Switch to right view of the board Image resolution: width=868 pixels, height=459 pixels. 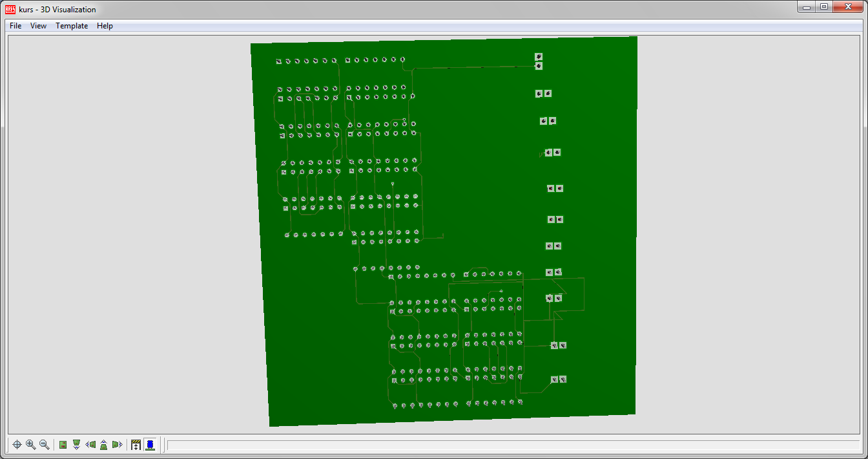coord(117,445)
